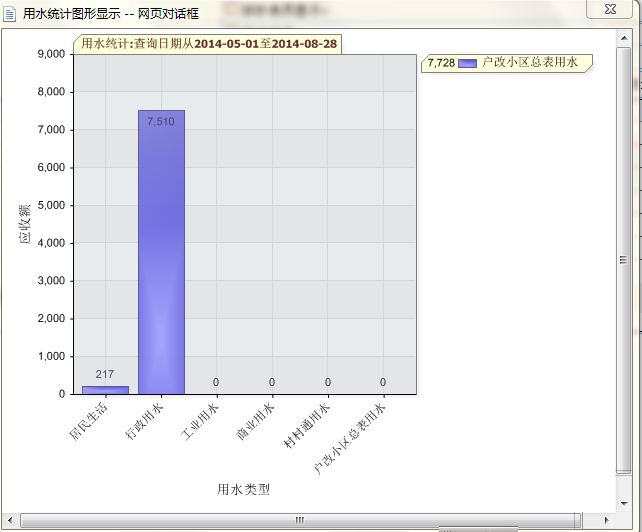642x532 pixels.
Task: Click the horizontal scrollbar thumb
Action: [x=298, y=520]
